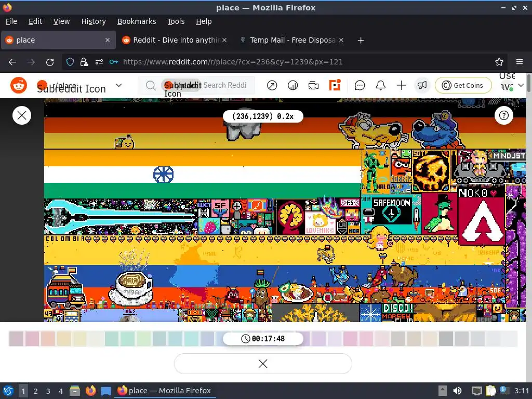This screenshot has height=399, width=532.
Task: Go back with browser back arrow
Action: pos(12,62)
